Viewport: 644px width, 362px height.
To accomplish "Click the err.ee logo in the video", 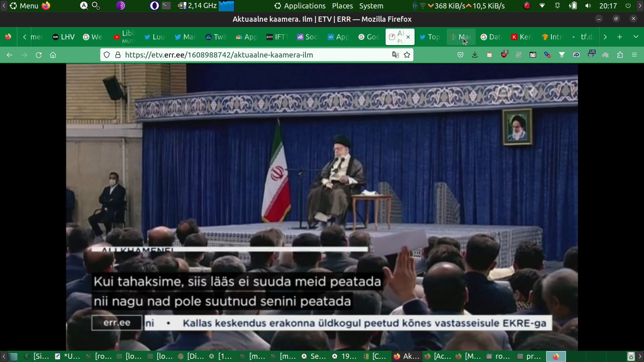I will coord(117,323).
